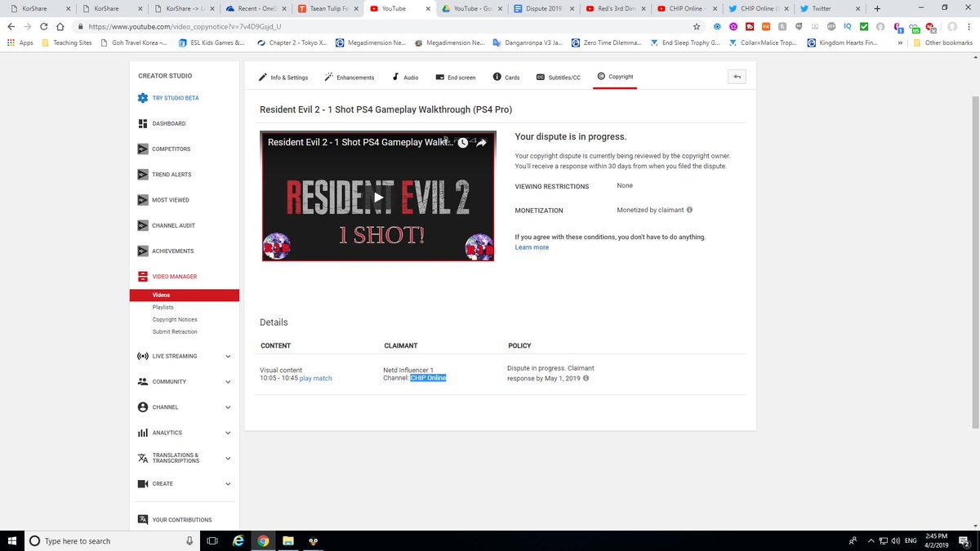Screen dimensions: 980x551
Task: Open the Other bookmarks folder
Action: (x=943, y=42)
